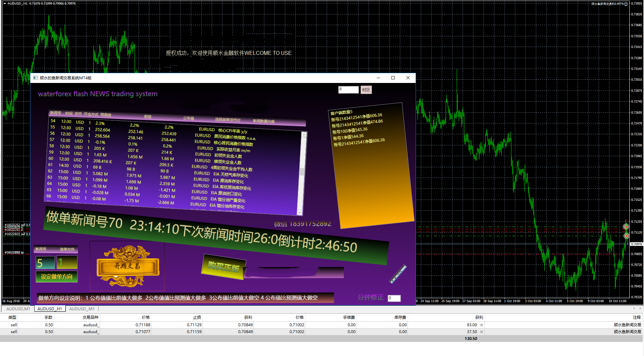The height and width of the screenshot is (356, 644).
Task: Click the 类型 column header in orders
Action: 12,317
